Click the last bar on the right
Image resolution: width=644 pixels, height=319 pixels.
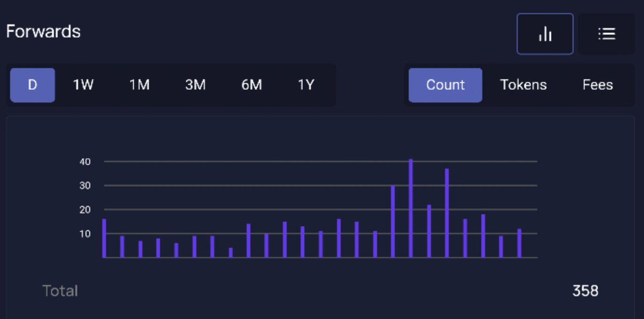click(x=519, y=244)
